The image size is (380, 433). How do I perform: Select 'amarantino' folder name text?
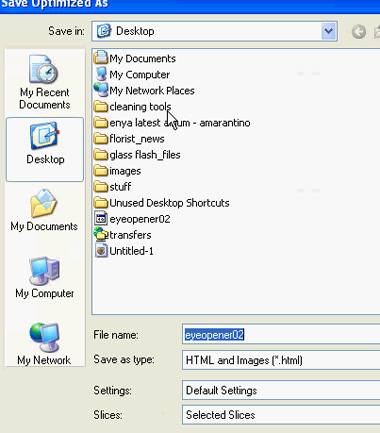pos(225,123)
